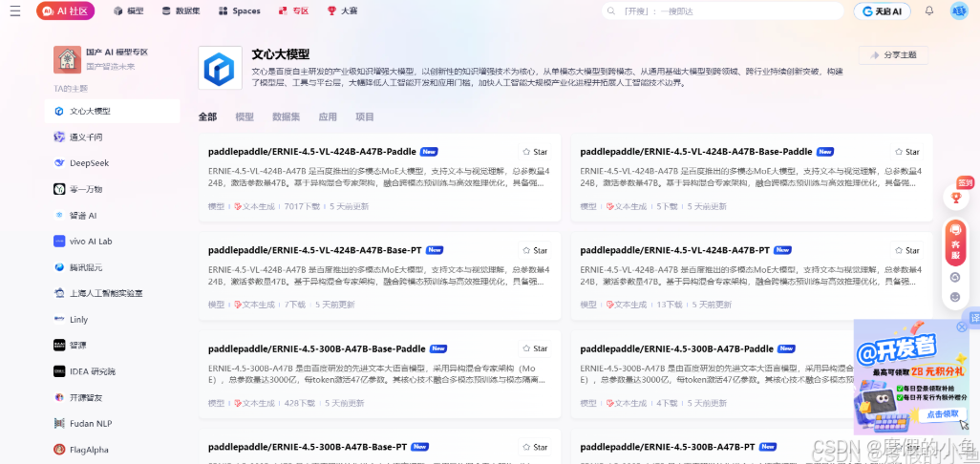980x464 pixels.
Task: Star ERNIE-4.5-VL-424B-A47B-PT card
Action: click(906, 250)
